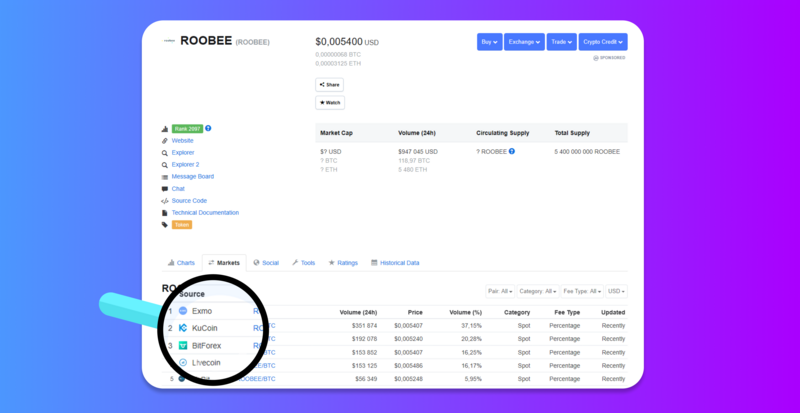Change the USD currency dropdown
Viewport: 800px width, 413px height.
pos(616,291)
